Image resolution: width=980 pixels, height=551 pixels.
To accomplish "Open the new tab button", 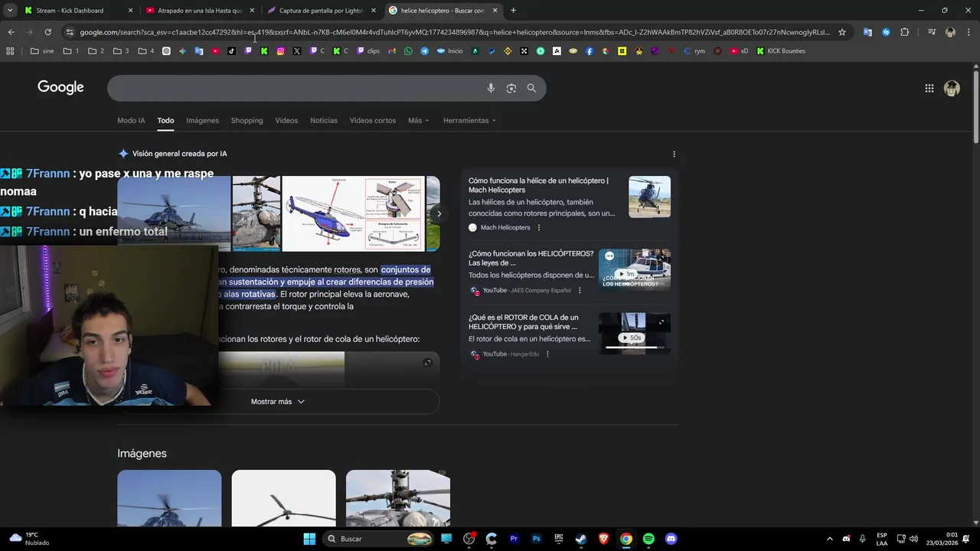I will (513, 11).
